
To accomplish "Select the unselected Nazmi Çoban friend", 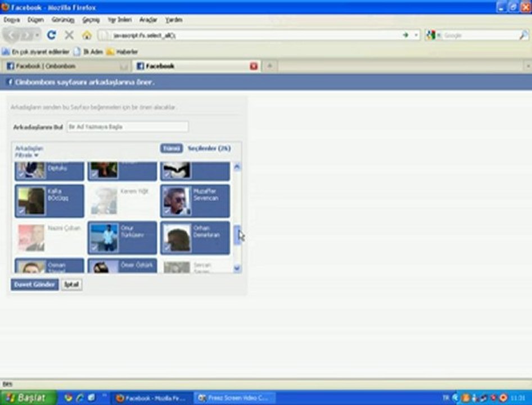I will click(x=49, y=237).
